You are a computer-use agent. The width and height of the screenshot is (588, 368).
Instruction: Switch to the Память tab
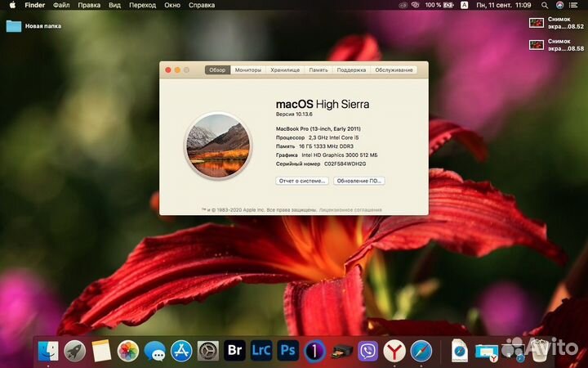point(318,70)
